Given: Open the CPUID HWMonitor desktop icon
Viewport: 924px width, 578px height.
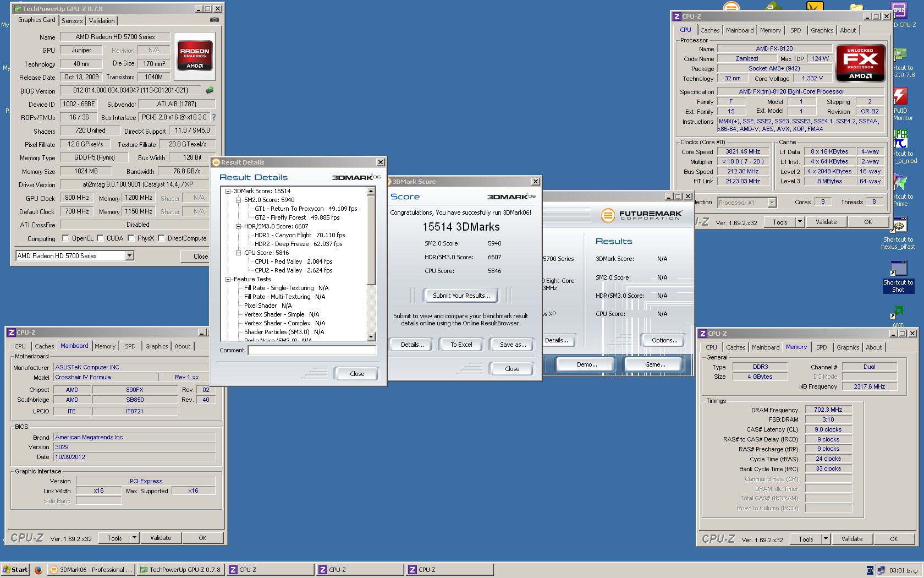Looking at the screenshot, I should click(900, 96).
